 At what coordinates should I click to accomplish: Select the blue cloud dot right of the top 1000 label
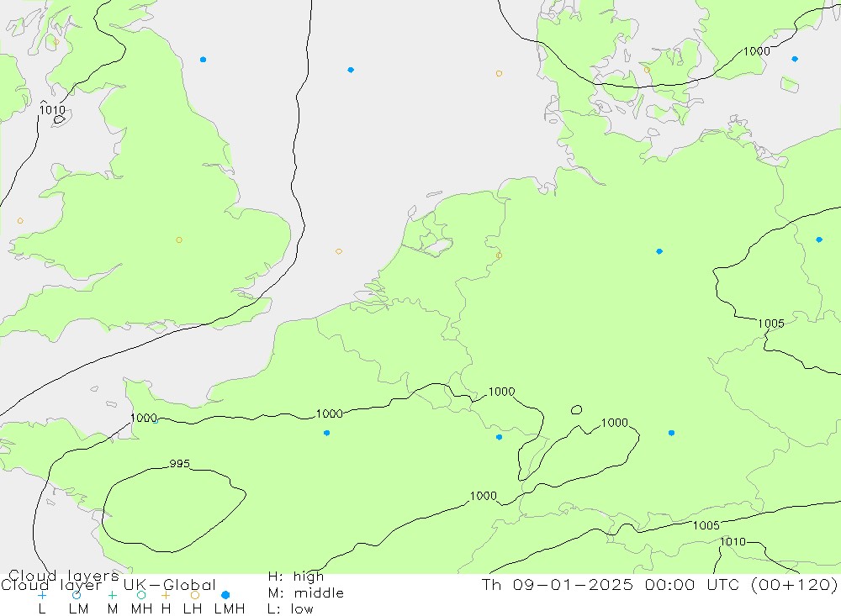click(795, 59)
